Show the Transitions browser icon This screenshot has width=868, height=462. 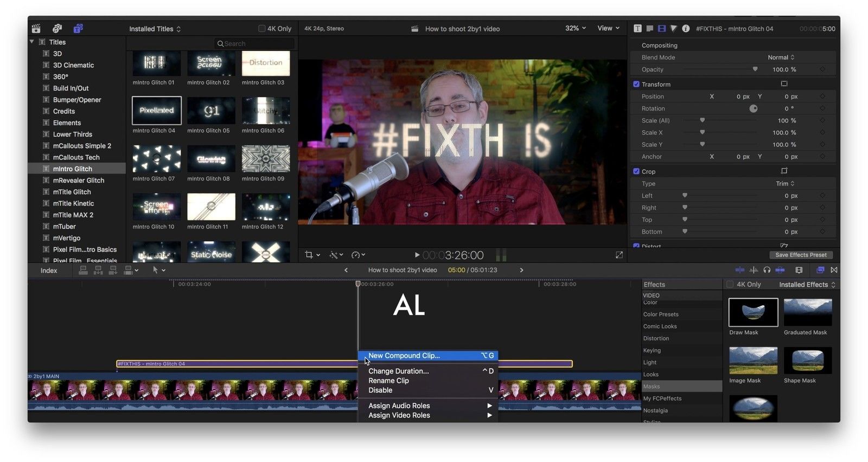click(834, 270)
